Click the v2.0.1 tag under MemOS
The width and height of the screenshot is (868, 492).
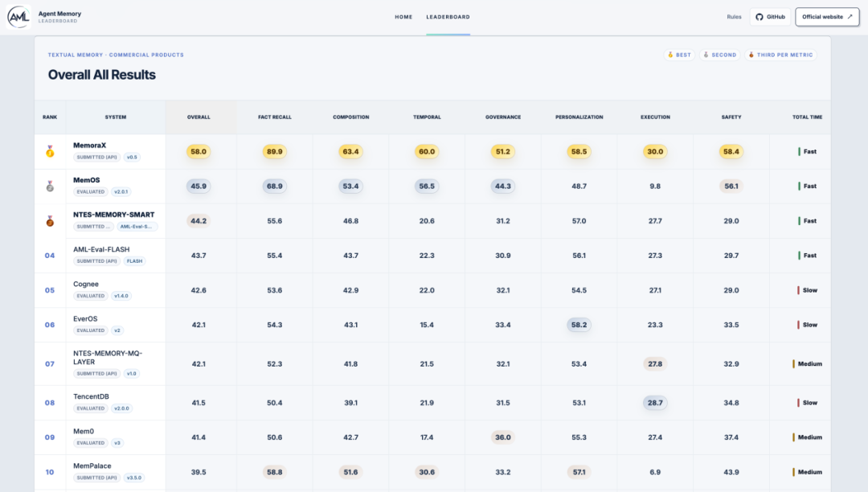pyautogui.click(x=121, y=192)
